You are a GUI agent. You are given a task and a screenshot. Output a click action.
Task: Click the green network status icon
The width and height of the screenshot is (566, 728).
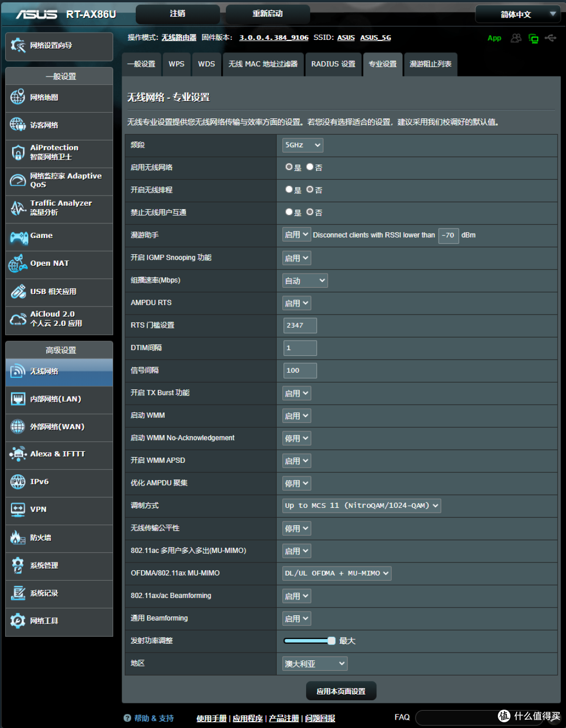pos(534,38)
